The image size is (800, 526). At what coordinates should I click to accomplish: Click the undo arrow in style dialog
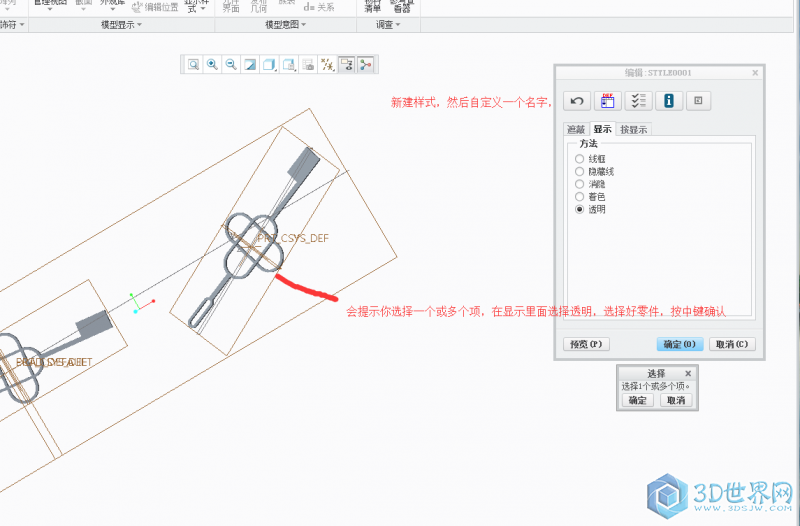pyautogui.click(x=577, y=101)
